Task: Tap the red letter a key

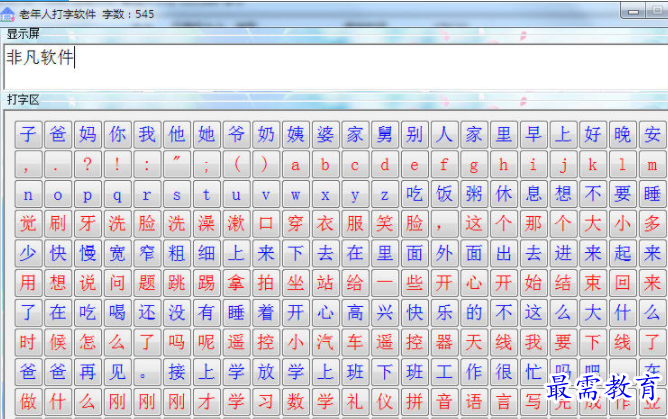Action: point(296,164)
